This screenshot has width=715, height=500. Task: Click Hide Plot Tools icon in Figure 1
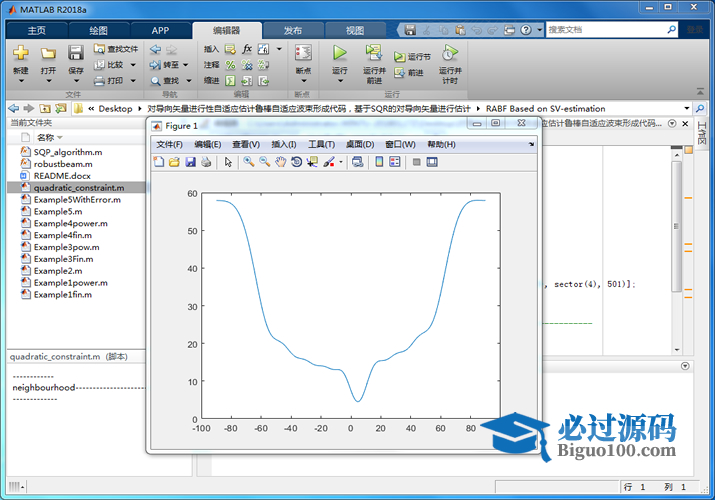pos(416,162)
